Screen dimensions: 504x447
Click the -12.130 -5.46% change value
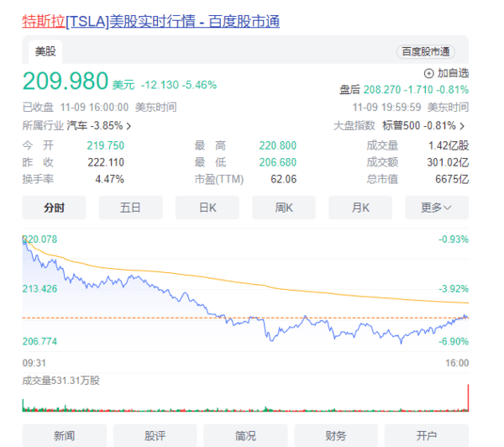[x=179, y=85]
